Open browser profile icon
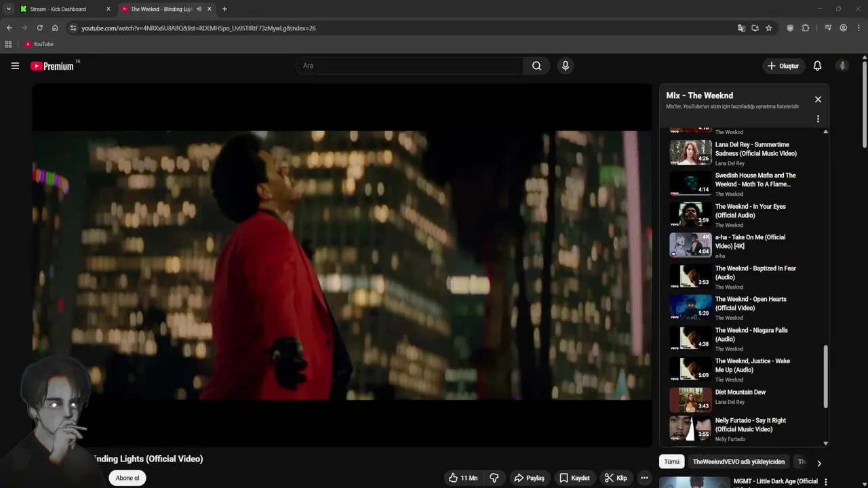Image resolution: width=868 pixels, height=488 pixels. pyautogui.click(x=843, y=28)
